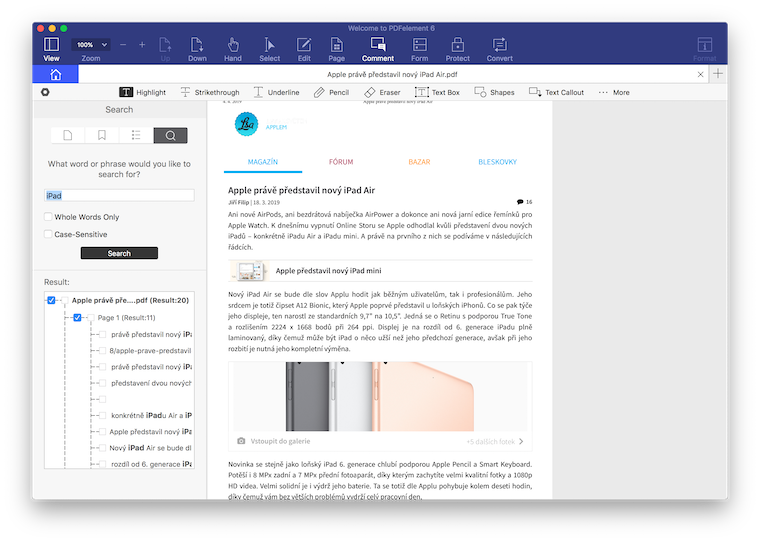Open the Edit tool
Image resolution: width=760 pixels, height=542 pixels.
coord(304,49)
